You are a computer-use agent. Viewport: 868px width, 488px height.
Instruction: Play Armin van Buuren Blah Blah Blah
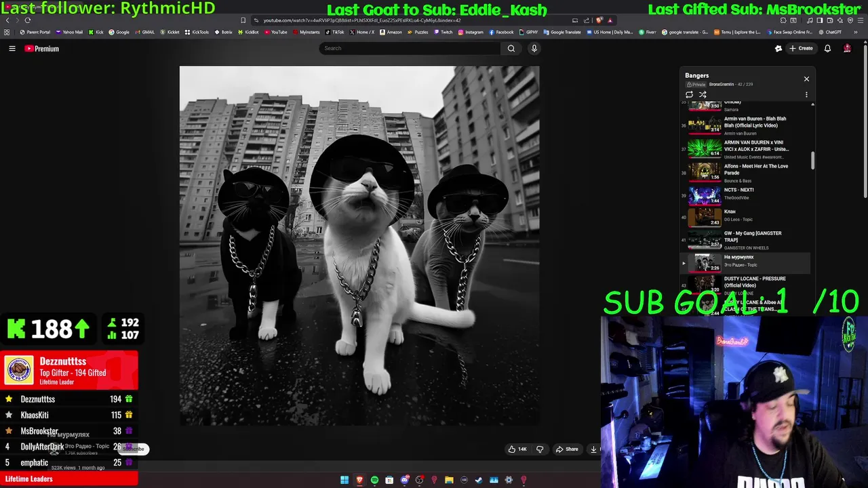[x=745, y=125]
